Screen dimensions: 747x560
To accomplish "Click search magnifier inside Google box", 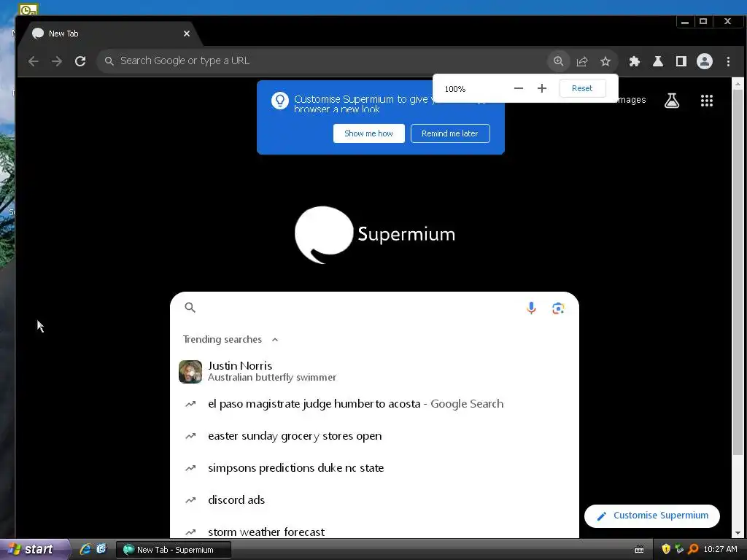I will click(x=190, y=308).
